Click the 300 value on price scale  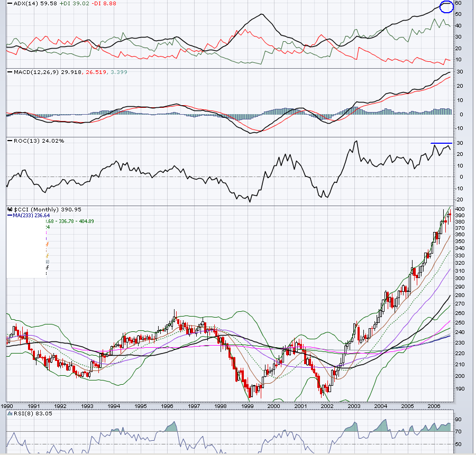[460, 278]
